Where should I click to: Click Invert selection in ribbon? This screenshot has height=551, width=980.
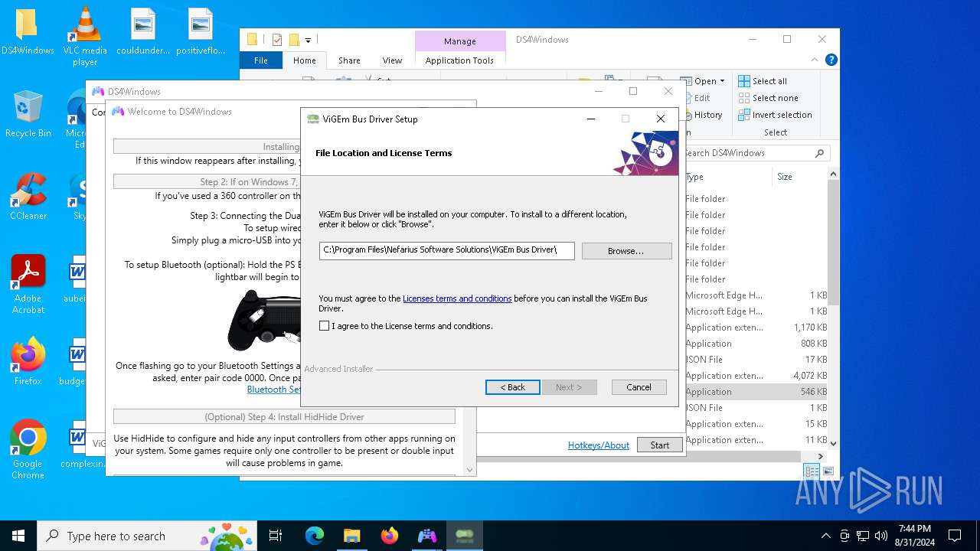[775, 115]
